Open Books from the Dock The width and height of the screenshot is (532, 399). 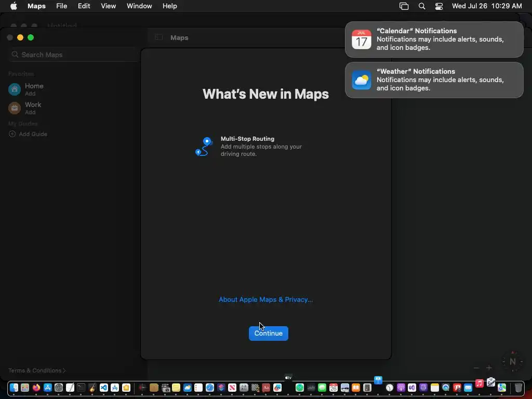356,388
